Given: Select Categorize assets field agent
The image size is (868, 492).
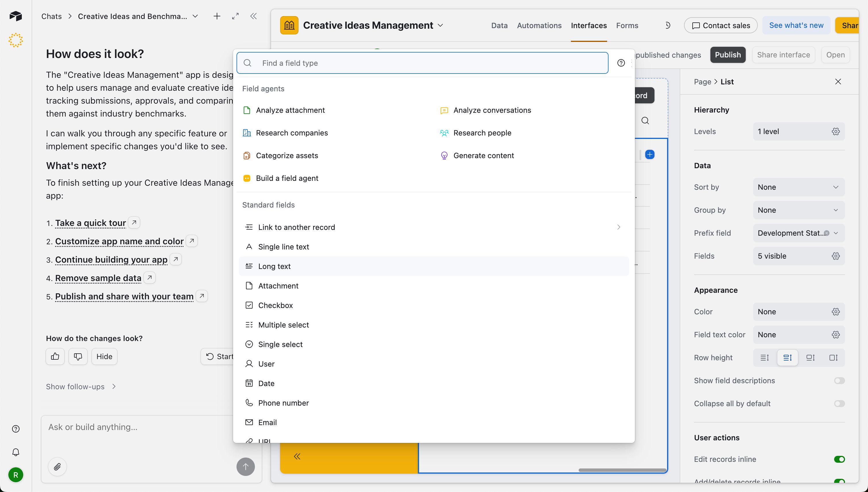Looking at the screenshot, I should point(280,156).
